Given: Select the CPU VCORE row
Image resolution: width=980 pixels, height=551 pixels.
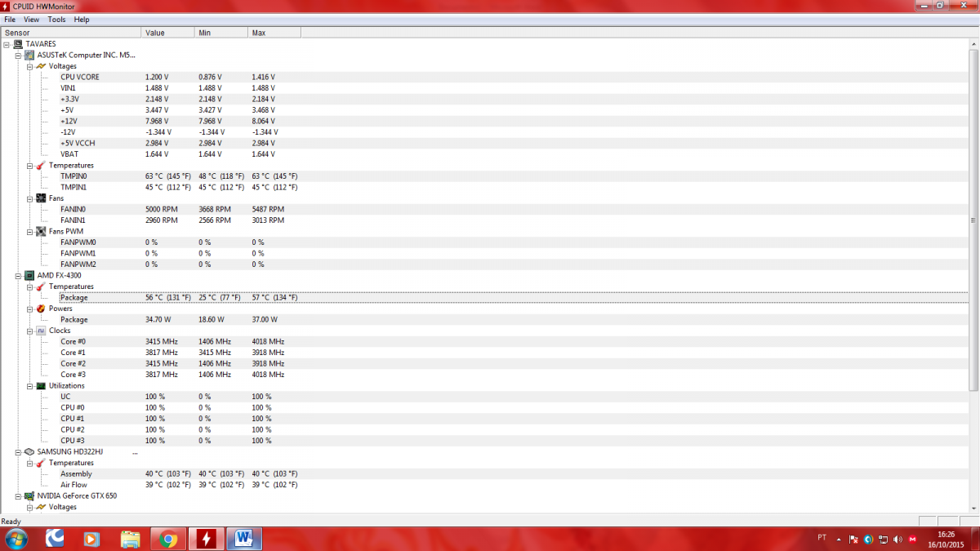Looking at the screenshot, I should coord(514,77).
